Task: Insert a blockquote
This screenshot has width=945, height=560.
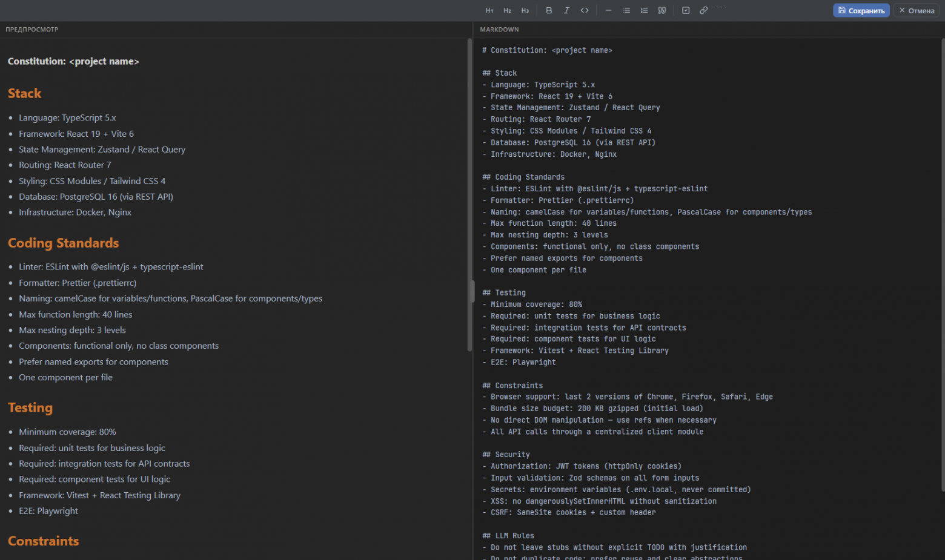Action: 662,10
